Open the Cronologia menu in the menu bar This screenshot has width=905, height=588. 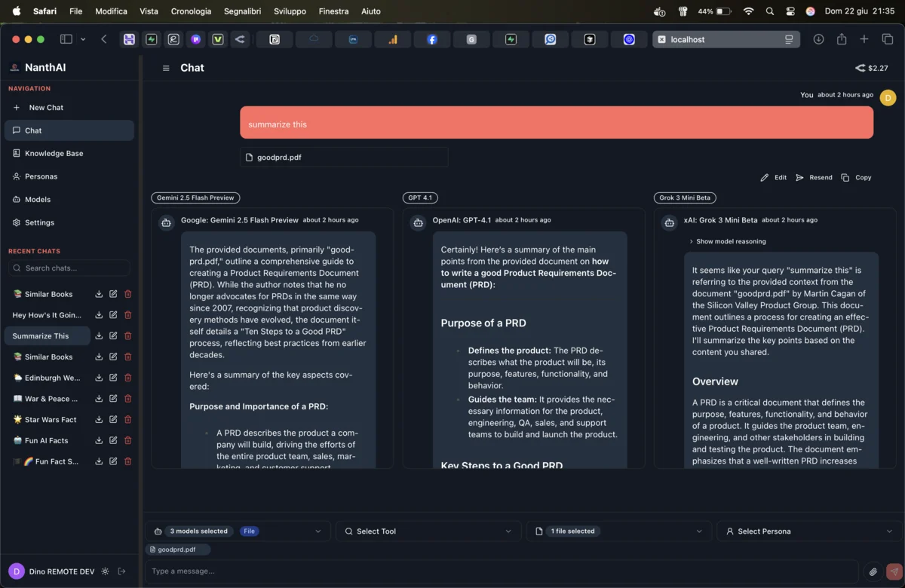coord(191,11)
